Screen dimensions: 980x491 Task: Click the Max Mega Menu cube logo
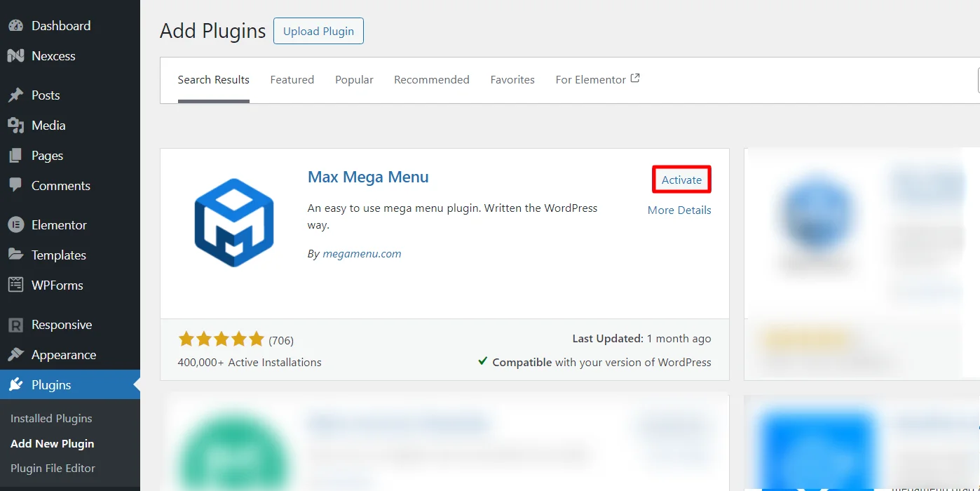[x=234, y=222]
